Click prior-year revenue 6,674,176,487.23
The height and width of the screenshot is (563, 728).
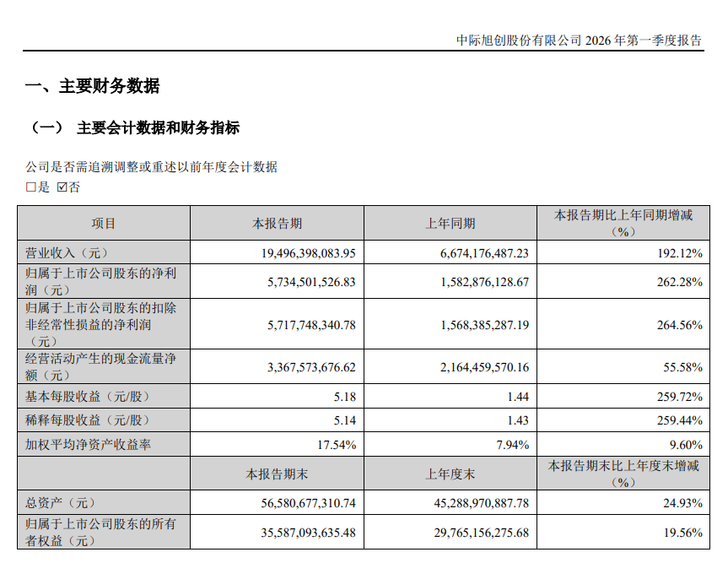pyautogui.click(x=484, y=253)
